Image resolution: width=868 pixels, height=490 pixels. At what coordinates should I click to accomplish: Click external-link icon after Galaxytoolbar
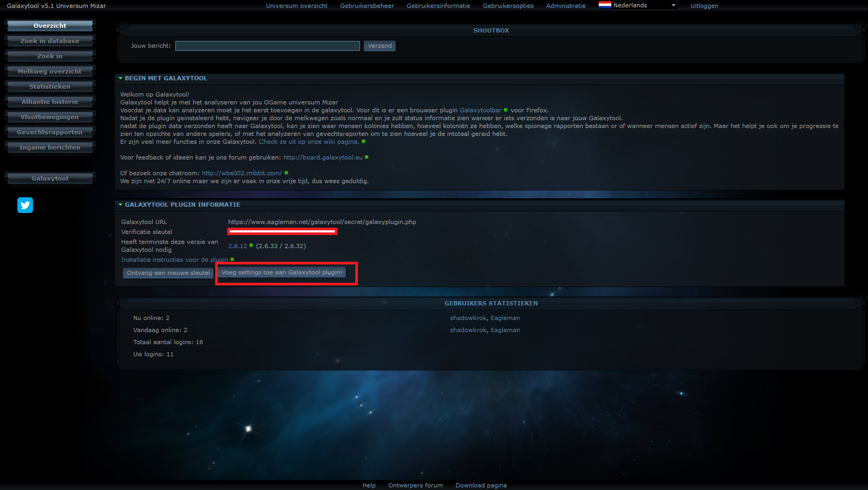pyautogui.click(x=506, y=110)
